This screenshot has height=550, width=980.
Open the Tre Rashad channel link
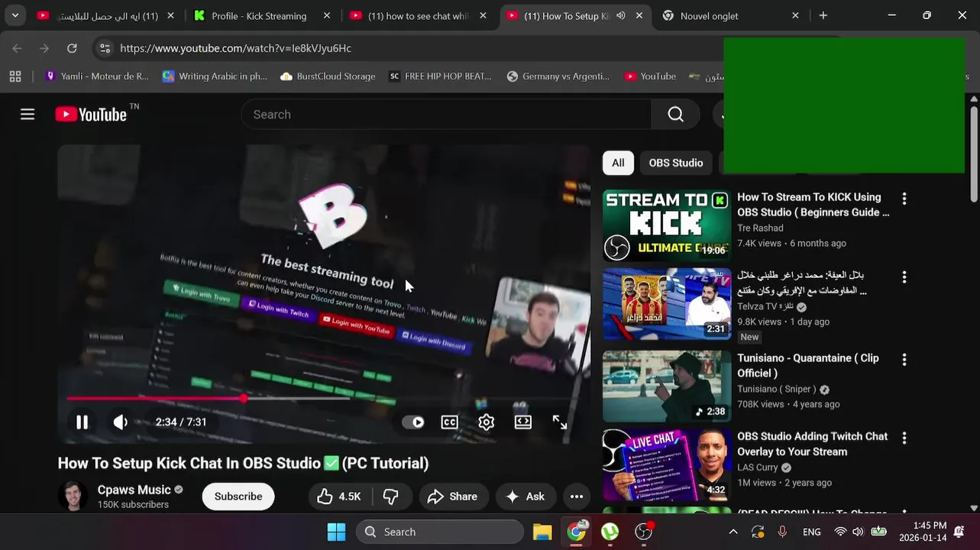(760, 228)
